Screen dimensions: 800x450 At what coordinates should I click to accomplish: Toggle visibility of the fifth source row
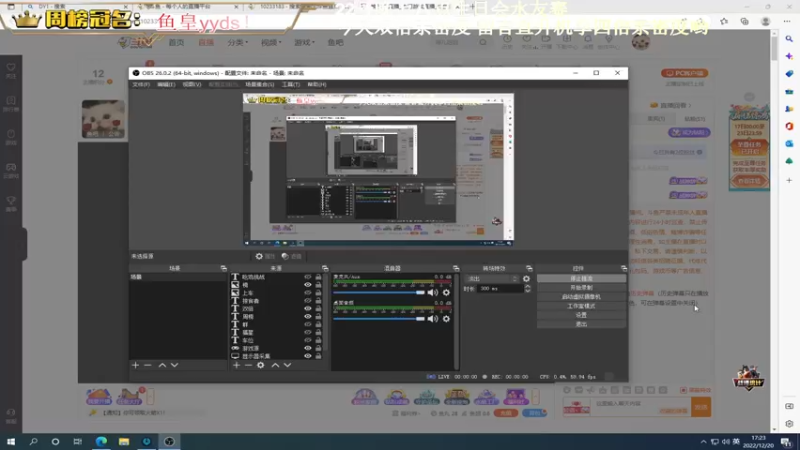pos(308,308)
